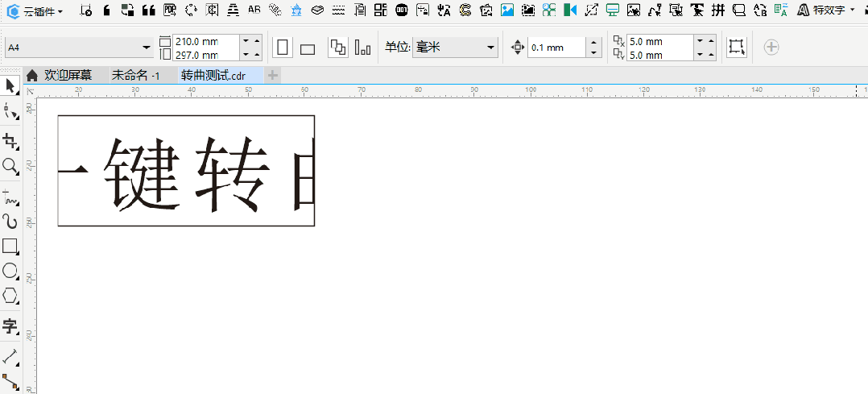
Task: Open the 云插件 plugin menu
Action: (x=35, y=10)
